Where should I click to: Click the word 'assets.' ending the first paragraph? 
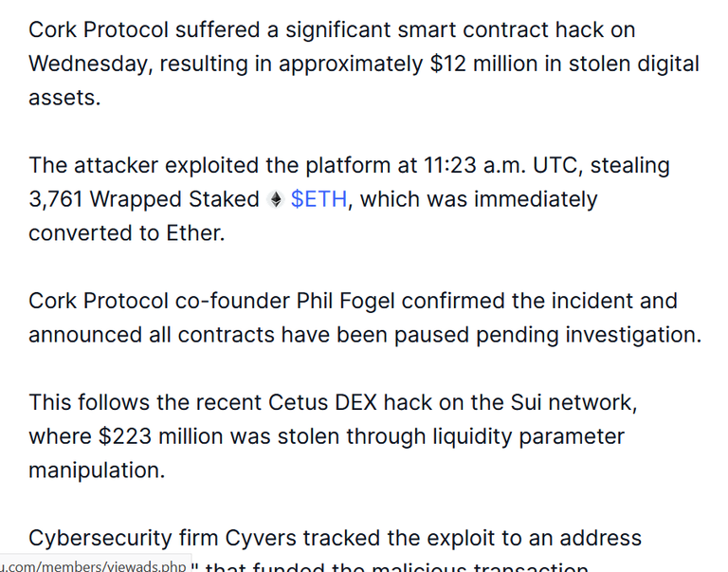pyautogui.click(x=64, y=98)
